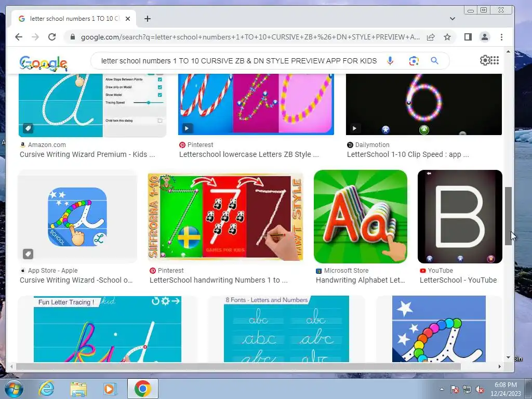Open the Chrome profile menu
This screenshot has height=399, width=532.
[485, 37]
